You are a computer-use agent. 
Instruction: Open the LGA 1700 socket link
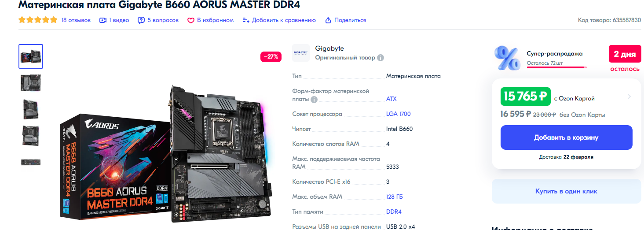tap(399, 114)
